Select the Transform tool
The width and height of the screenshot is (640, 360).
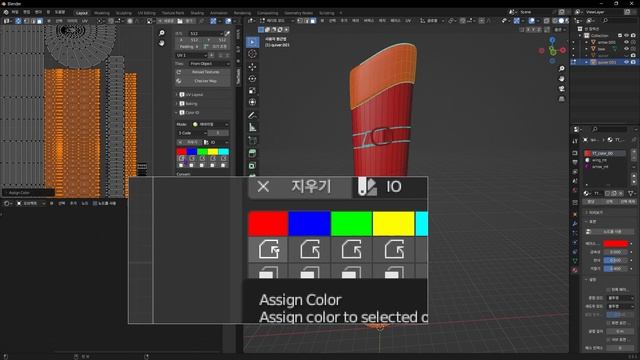(x=252, y=102)
